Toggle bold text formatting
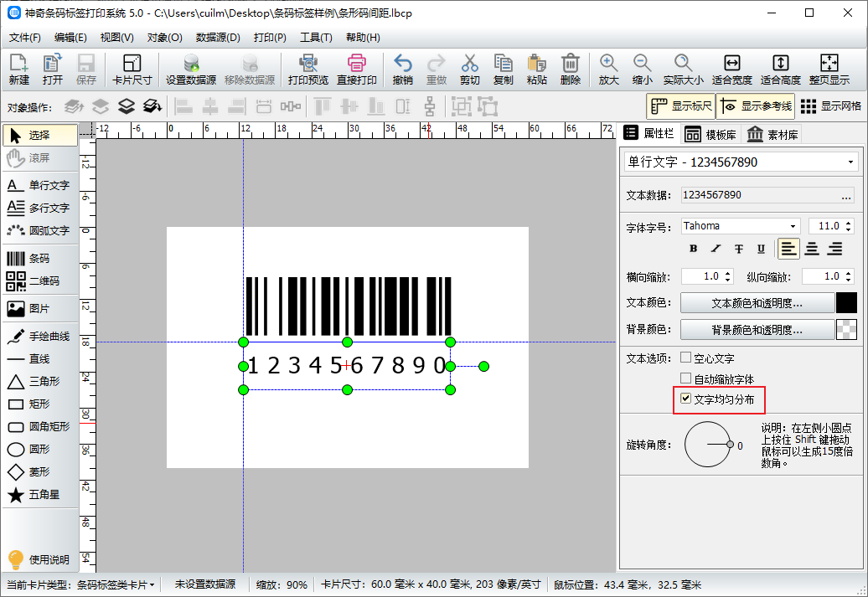Image resolution: width=868 pixels, height=597 pixels. click(x=693, y=249)
